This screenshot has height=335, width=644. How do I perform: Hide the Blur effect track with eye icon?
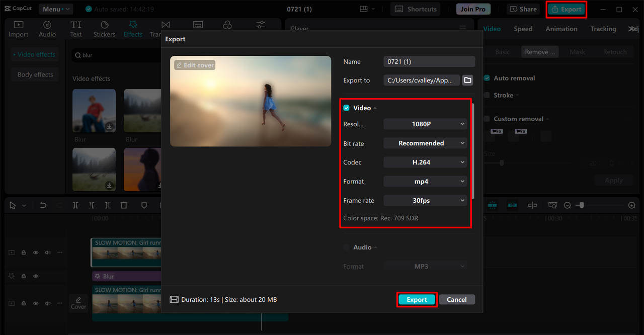click(x=36, y=276)
